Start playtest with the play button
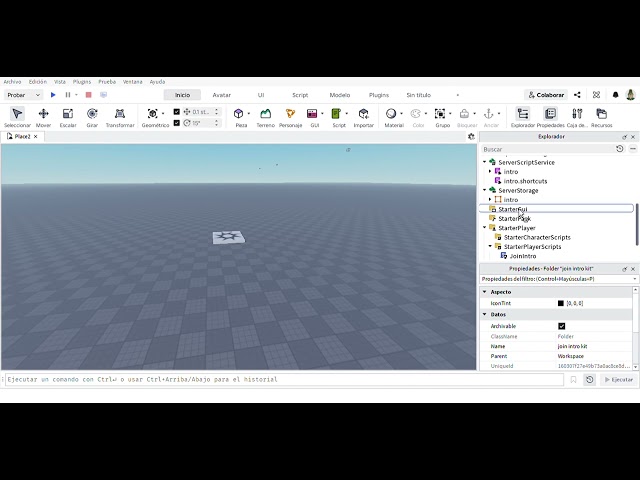Screen dimensions: 640x480 point(53,95)
